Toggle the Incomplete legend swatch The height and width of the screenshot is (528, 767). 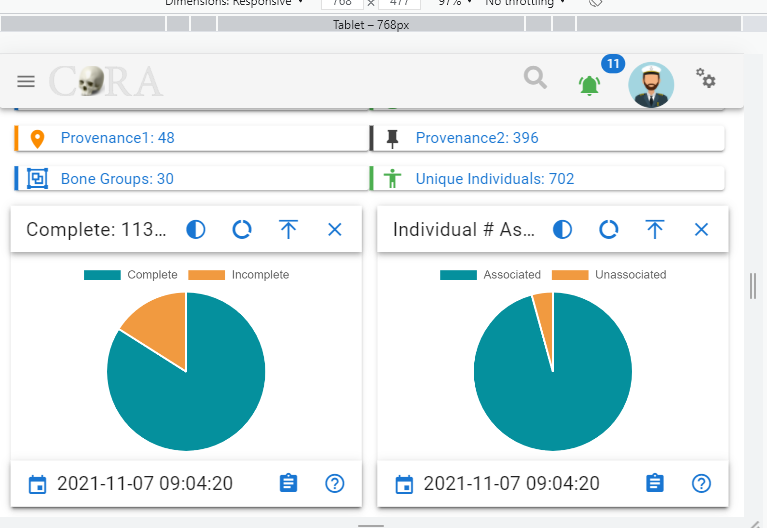[206, 275]
